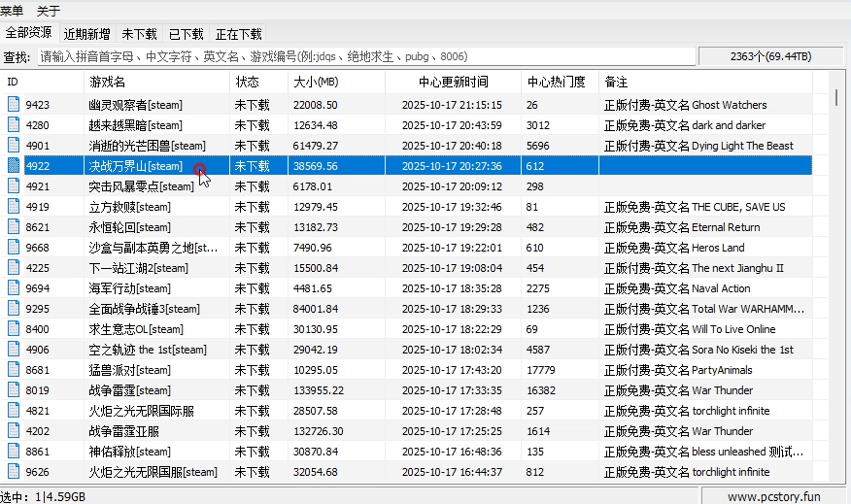
Task: Click the document icon for ID 4225
Action: (x=14, y=268)
